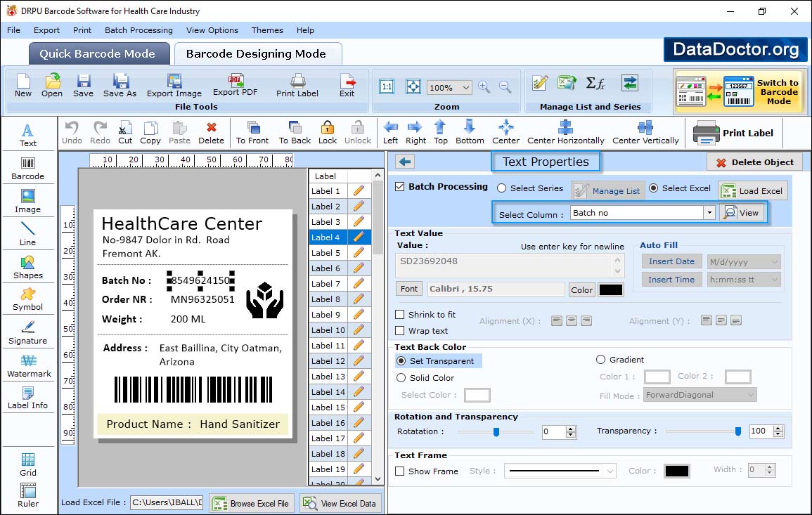Open the formula series icon

pyautogui.click(x=595, y=83)
